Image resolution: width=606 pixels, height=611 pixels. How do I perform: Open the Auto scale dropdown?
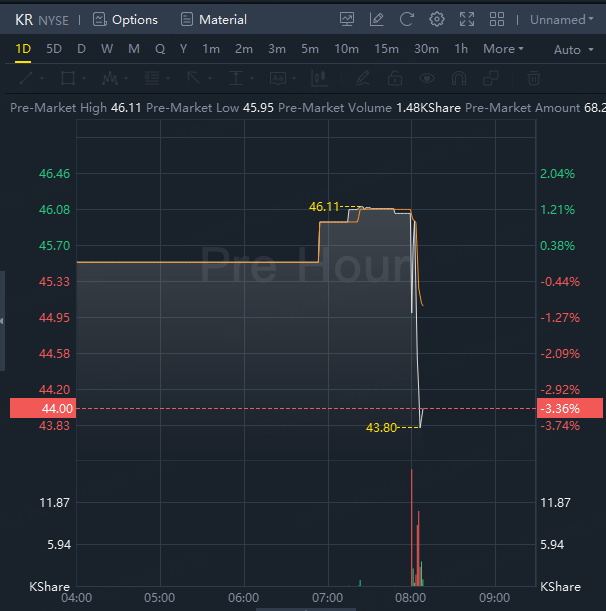tap(572, 50)
